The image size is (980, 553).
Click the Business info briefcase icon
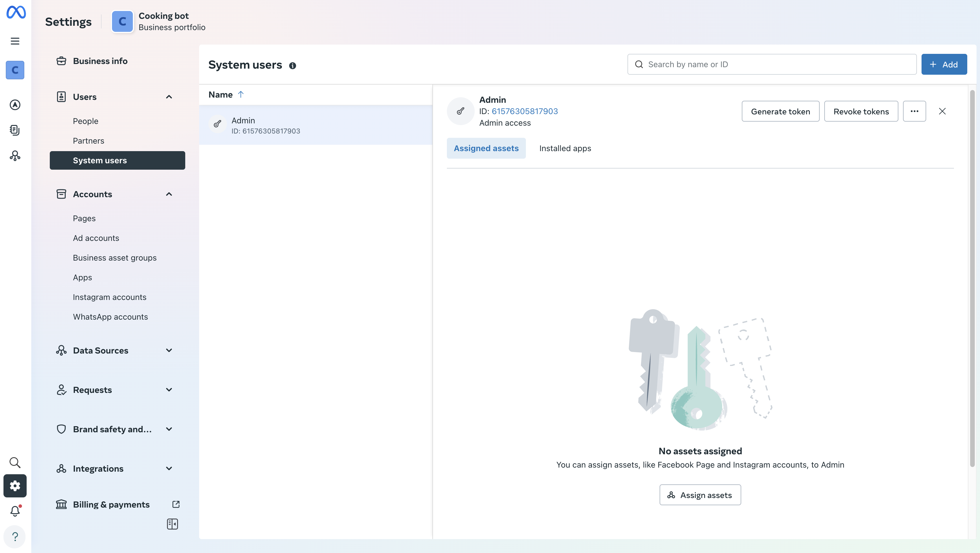tap(61, 61)
